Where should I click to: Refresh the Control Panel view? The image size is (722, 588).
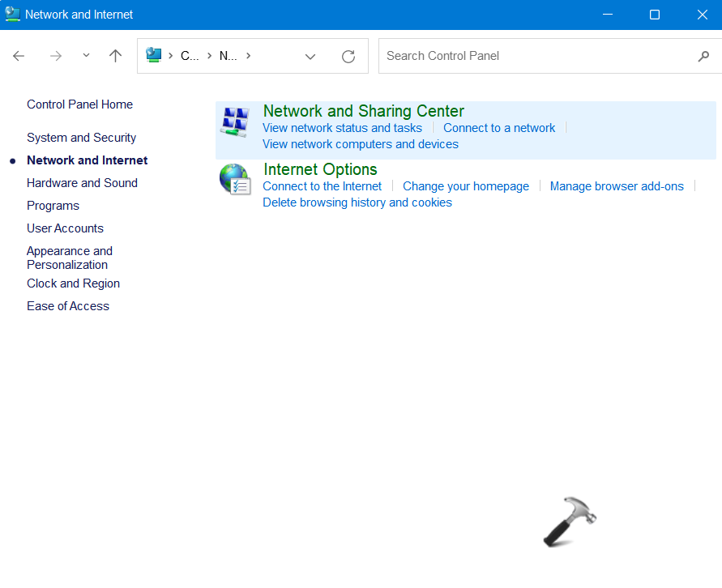coord(348,56)
